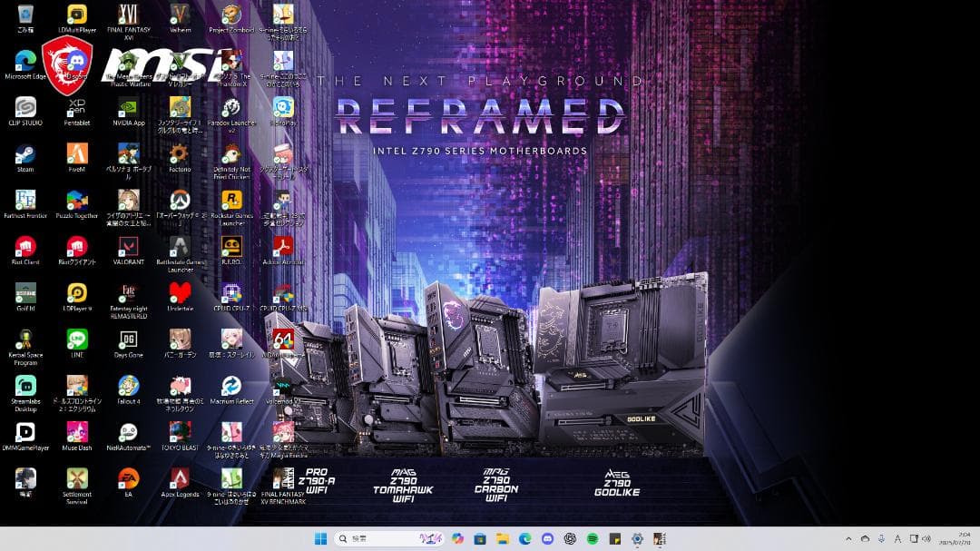Launch CLIP STUDIO from the desktop

pyautogui.click(x=25, y=107)
